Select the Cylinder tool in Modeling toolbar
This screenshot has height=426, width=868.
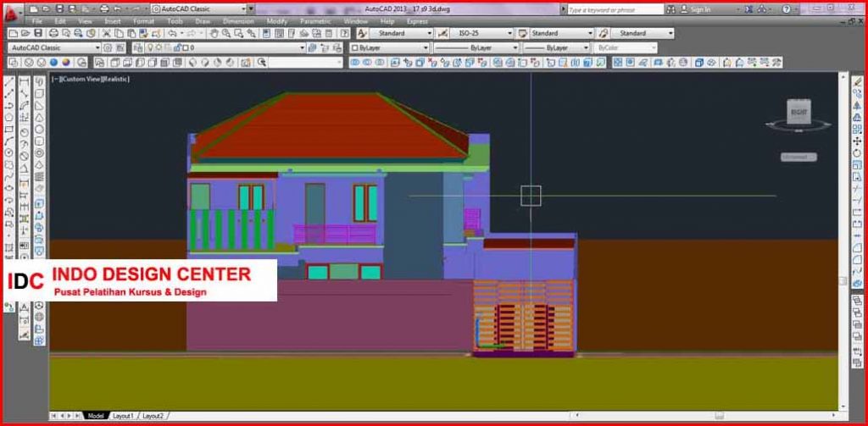[x=39, y=141]
